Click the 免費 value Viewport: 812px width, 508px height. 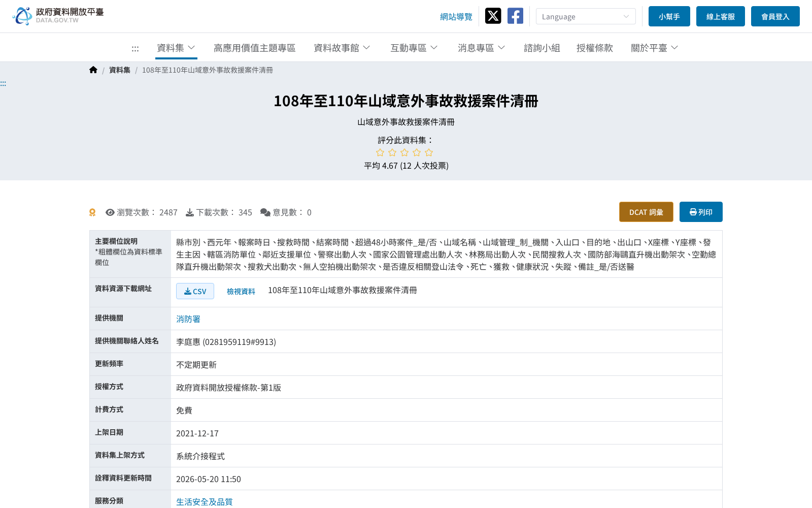click(x=184, y=410)
